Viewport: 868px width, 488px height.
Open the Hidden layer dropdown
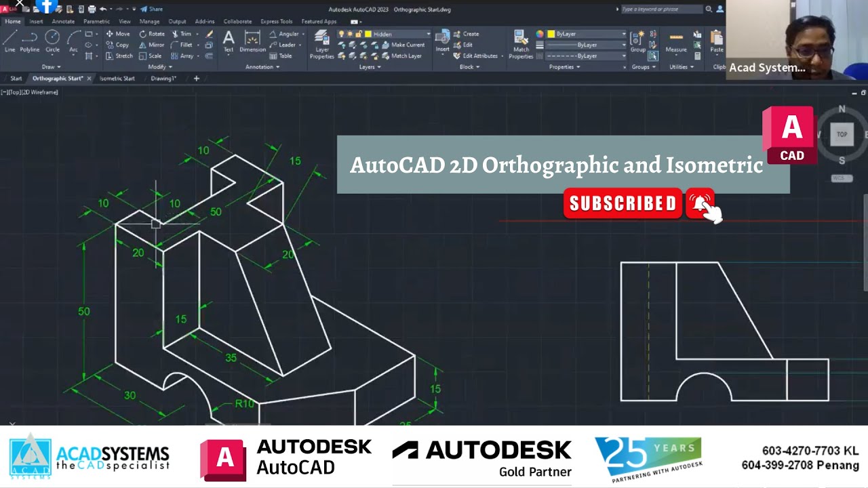[x=428, y=34]
